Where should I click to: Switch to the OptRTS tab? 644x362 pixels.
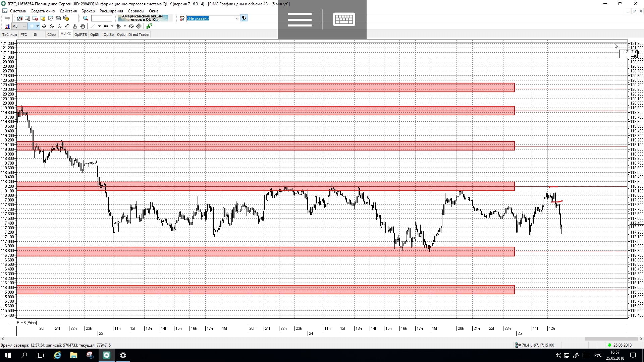[80, 35]
